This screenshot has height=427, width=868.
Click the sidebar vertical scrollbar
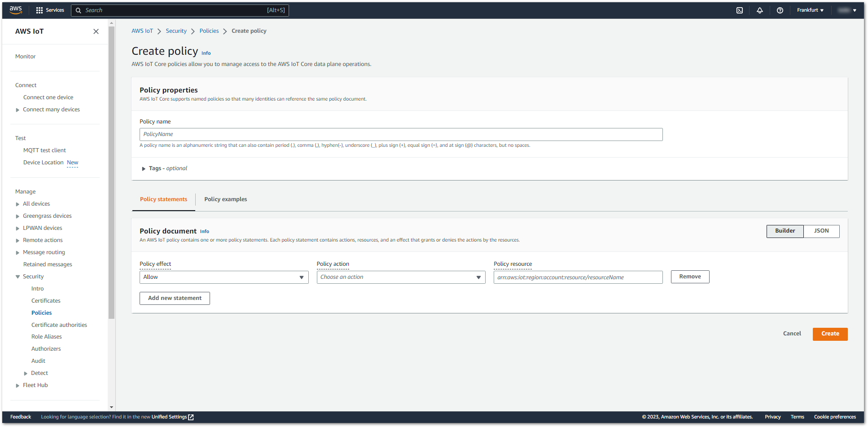coord(111,173)
